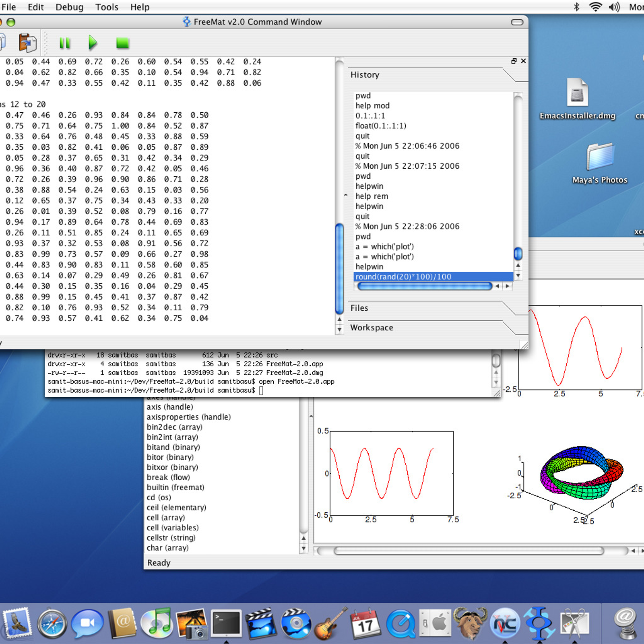Click the History list vertical scrollbar thumb
644x644 pixels.
click(x=518, y=254)
